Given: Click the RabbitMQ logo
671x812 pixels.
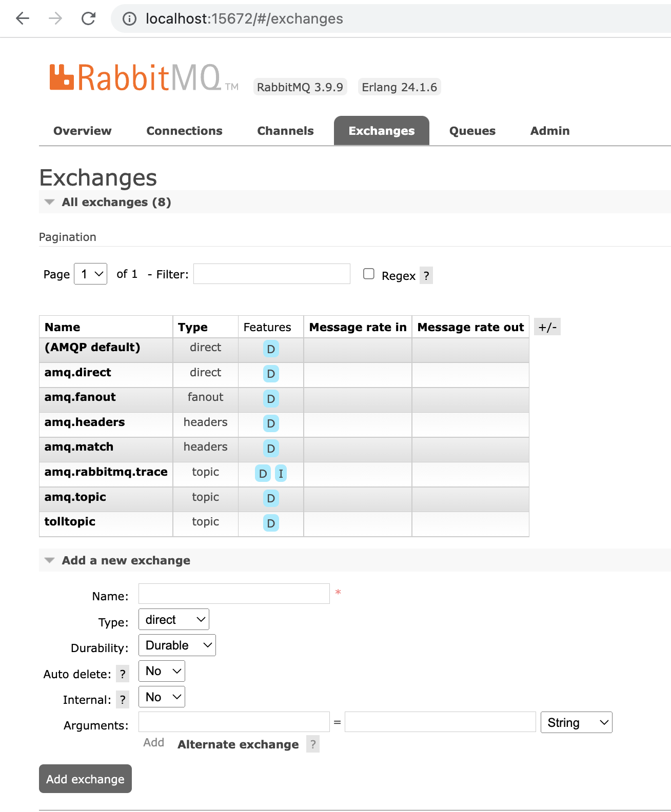Looking at the screenshot, I should tap(144, 77).
